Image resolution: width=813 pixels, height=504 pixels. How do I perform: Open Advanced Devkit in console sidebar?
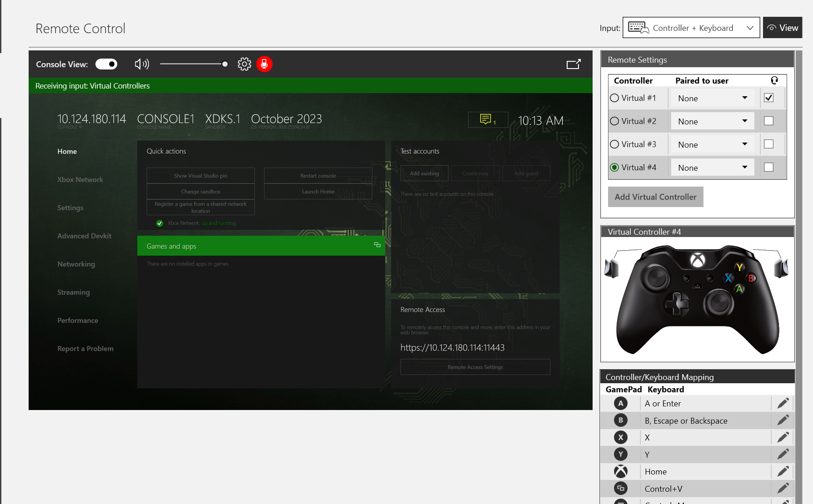85,236
